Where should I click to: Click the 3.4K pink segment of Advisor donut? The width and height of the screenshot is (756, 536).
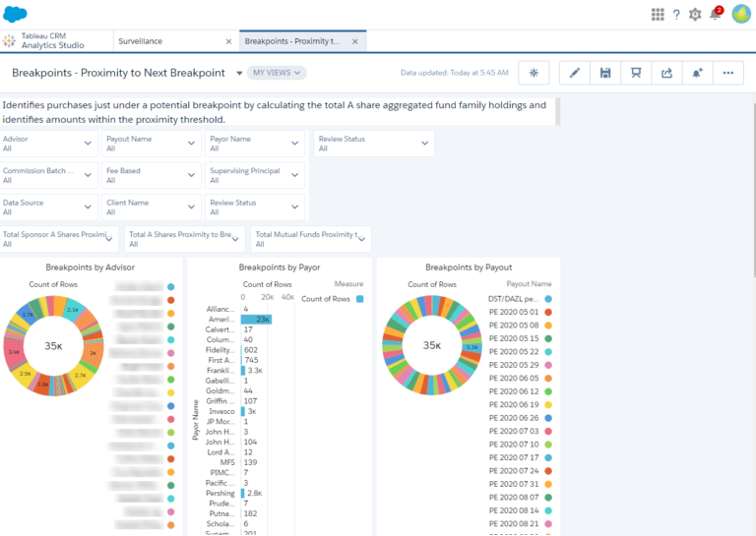pyautogui.click(x=14, y=352)
